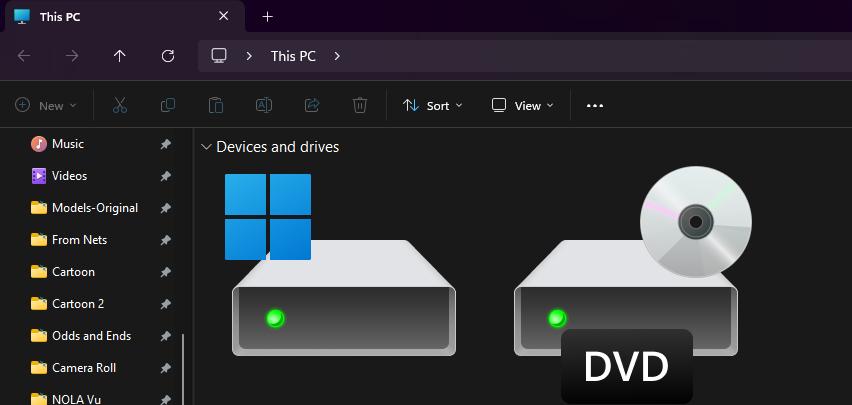Click the Videos icon in sidebar

click(x=39, y=176)
